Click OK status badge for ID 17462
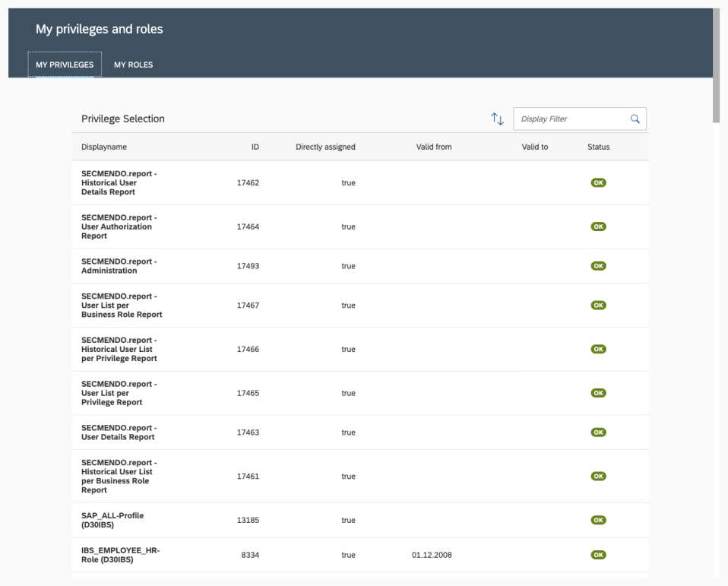The image size is (728, 586). (x=598, y=182)
